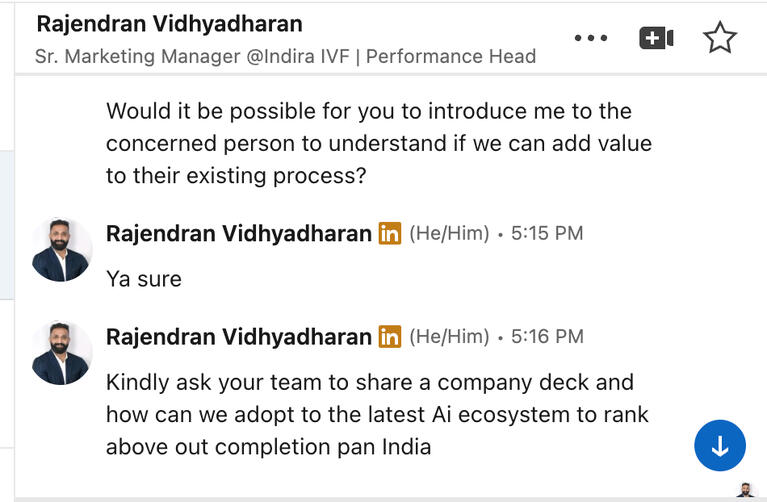Select the "Ya sure" message
This screenshot has height=502, width=767.
[x=144, y=279]
